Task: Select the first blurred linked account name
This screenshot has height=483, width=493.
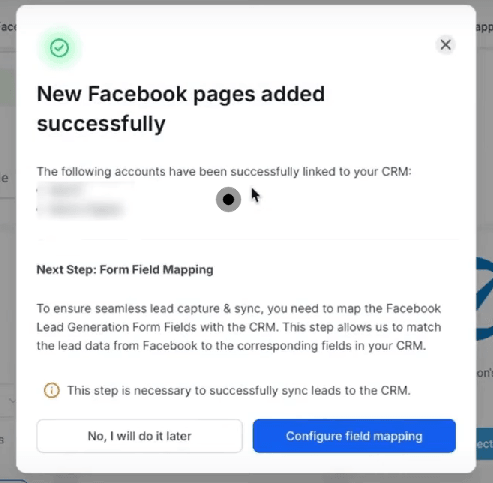Action: point(65,190)
